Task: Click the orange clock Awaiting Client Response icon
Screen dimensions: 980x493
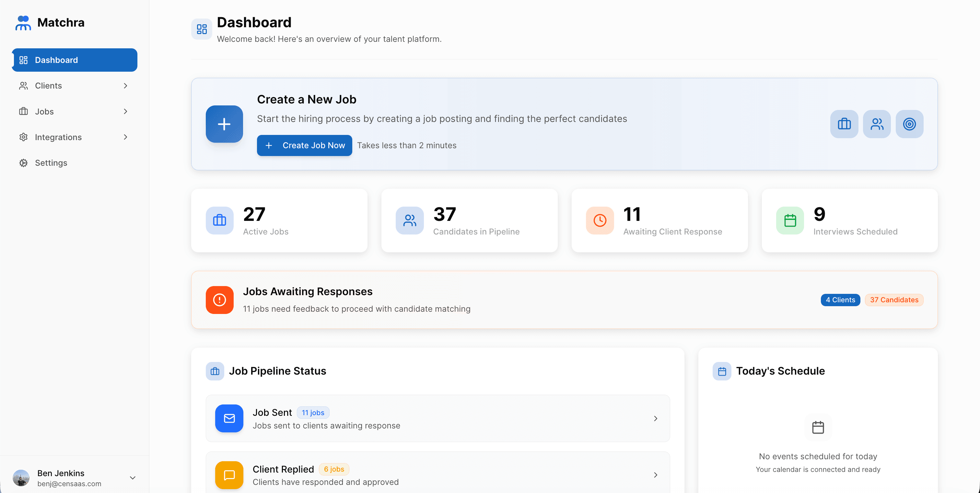Action: click(x=600, y=221)
